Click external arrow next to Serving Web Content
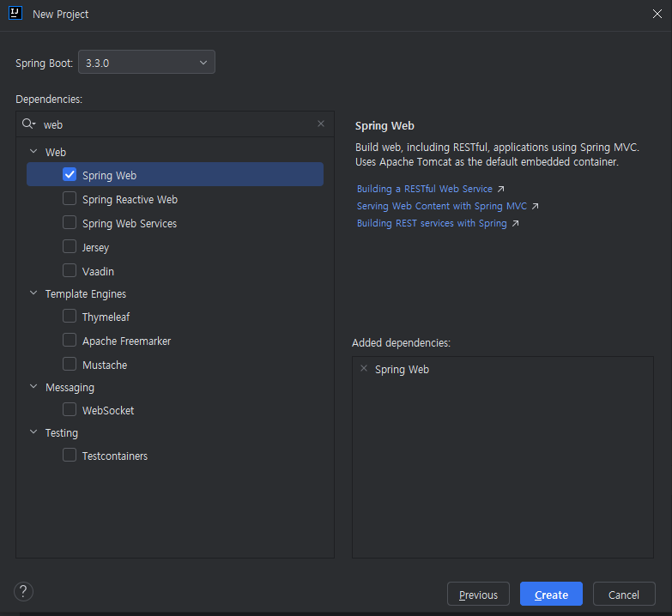 [535, 206]
